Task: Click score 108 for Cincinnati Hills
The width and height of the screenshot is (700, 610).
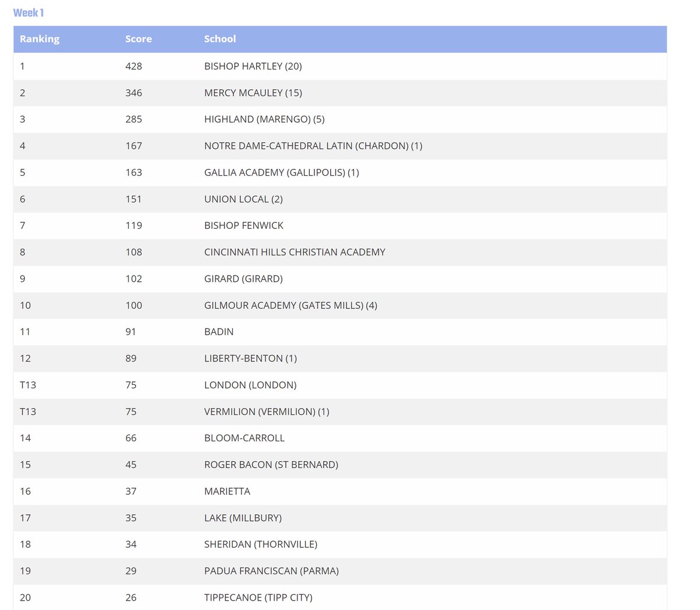Action: coord(134,252)
